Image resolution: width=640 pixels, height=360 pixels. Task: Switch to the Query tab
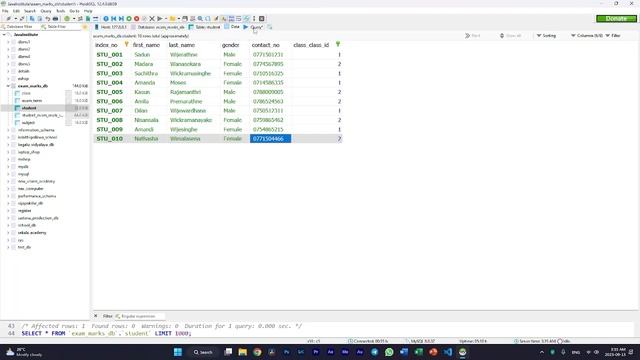(x=253, y=27)
